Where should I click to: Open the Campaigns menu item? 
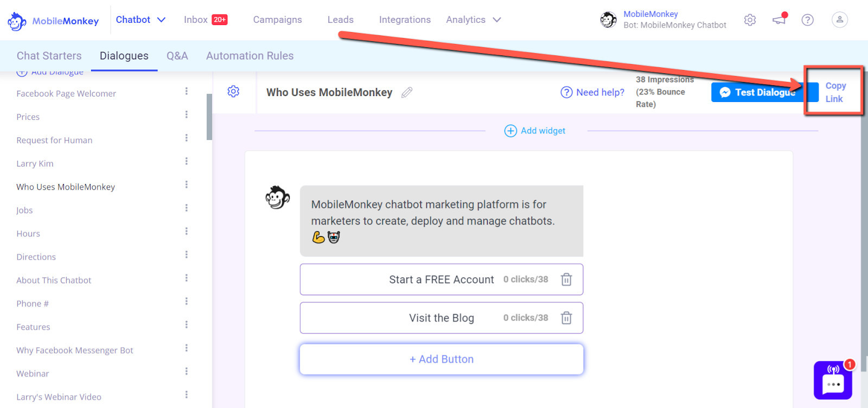click(x=278, y=20)
